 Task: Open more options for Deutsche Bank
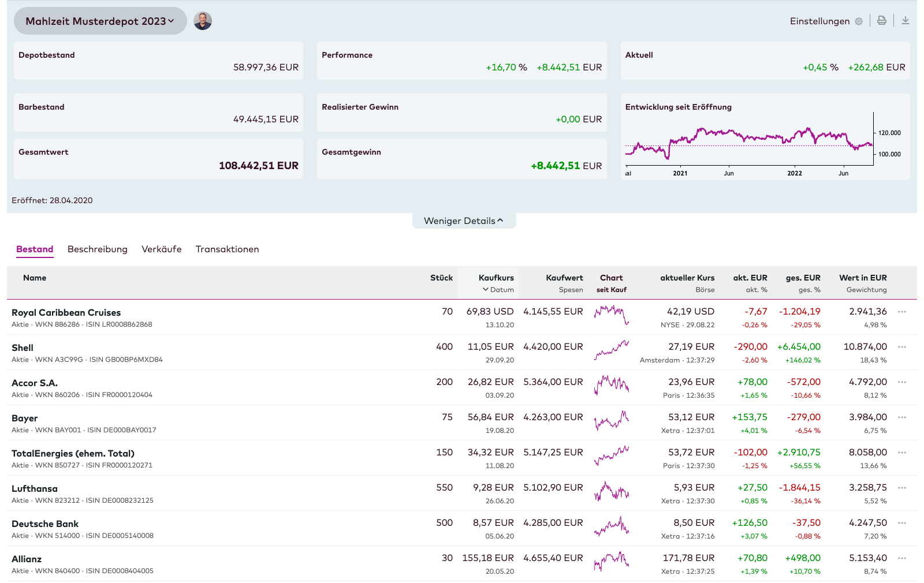click(x=902, y=523)
